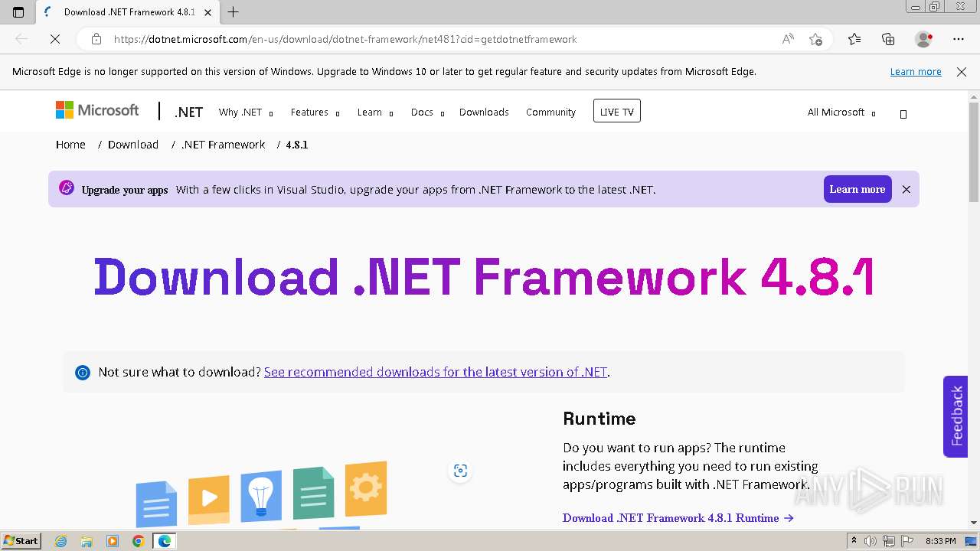Go to Home breadcrumb
This screenshot has width=980, height=551.
[x=70, y=145]
